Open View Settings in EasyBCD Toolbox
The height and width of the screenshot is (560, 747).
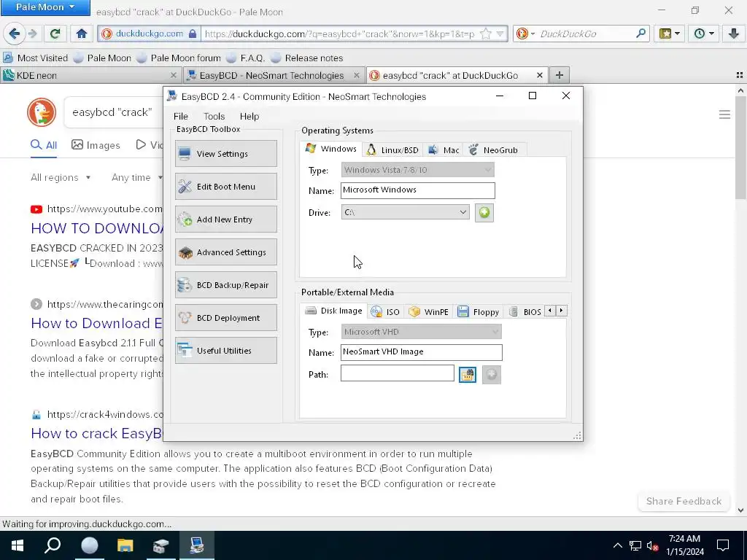tap(226, 153)
